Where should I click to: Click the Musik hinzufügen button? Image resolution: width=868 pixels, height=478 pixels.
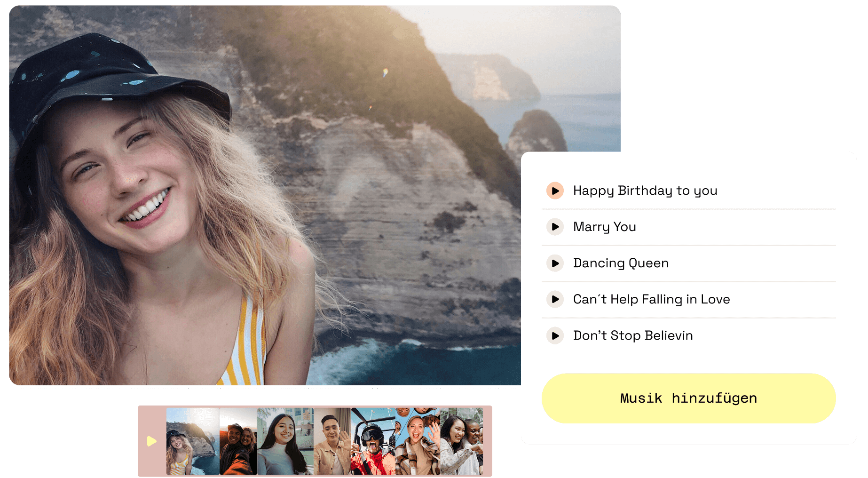point(688,398)
